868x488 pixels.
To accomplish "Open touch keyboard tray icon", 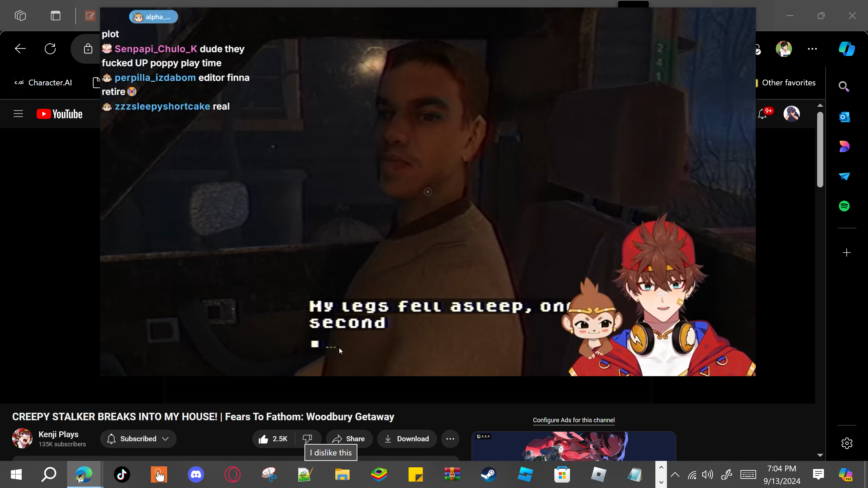I will (x=748, y=474).
